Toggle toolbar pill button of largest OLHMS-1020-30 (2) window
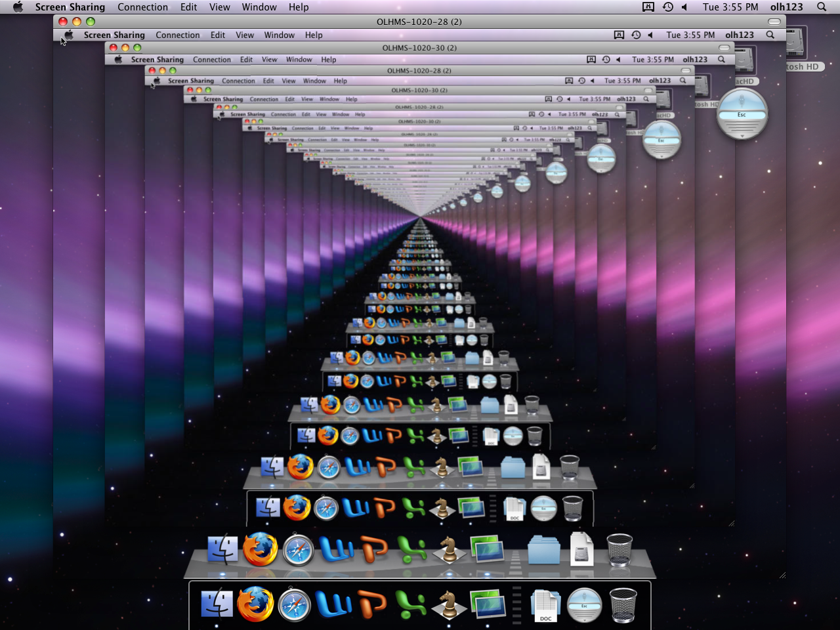Viewport: 840px width, 630px height. (x=724, y=48)
